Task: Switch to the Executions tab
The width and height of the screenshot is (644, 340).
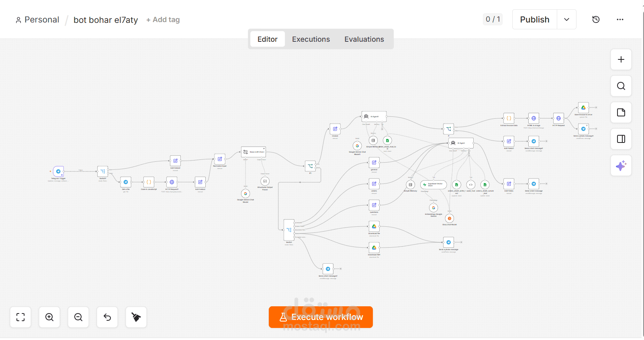Action: [311, 39]
